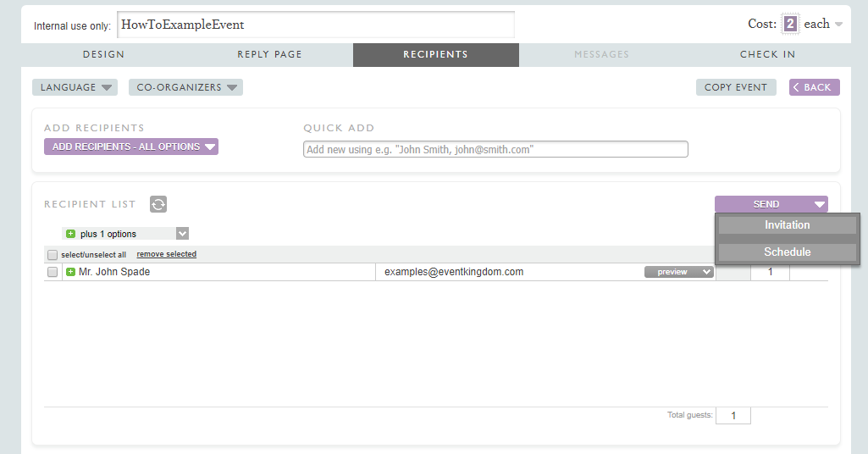Click green plus icon beside Mr. John Spade
868x454 pixels.
coord(71,272)
